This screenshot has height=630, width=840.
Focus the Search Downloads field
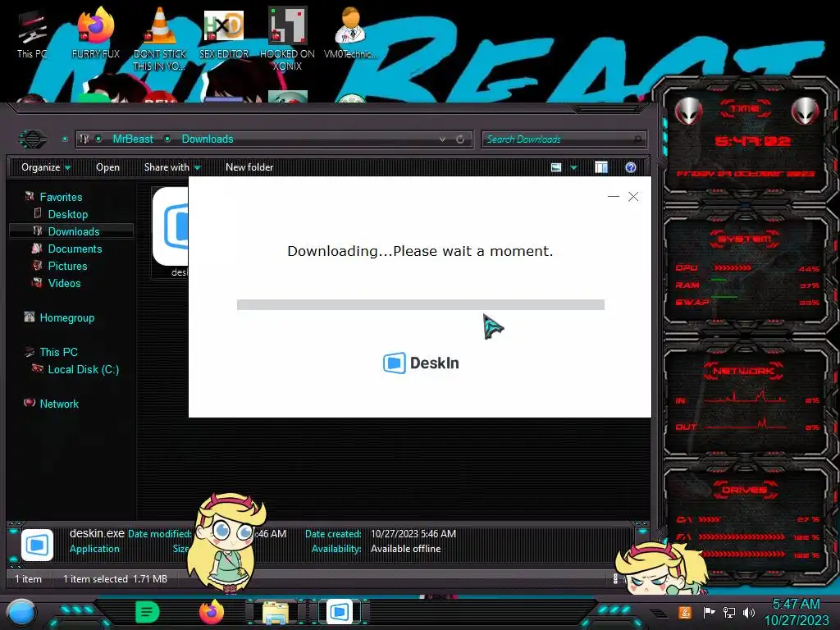(x=564, y=139)
